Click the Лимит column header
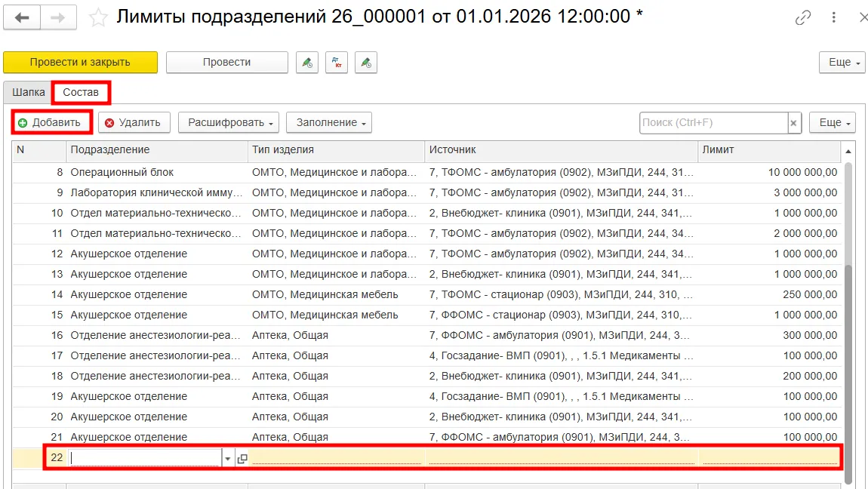 tap(769, 150)
